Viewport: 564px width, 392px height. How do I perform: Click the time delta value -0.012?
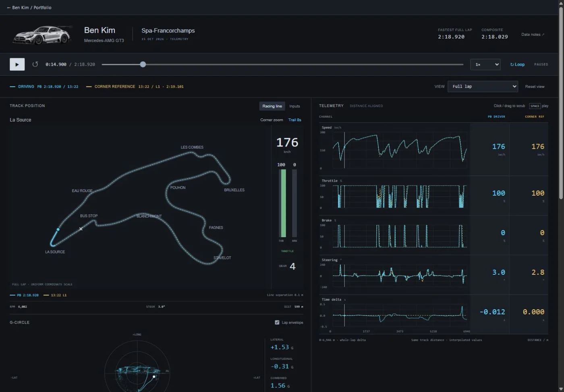(492, 312)
